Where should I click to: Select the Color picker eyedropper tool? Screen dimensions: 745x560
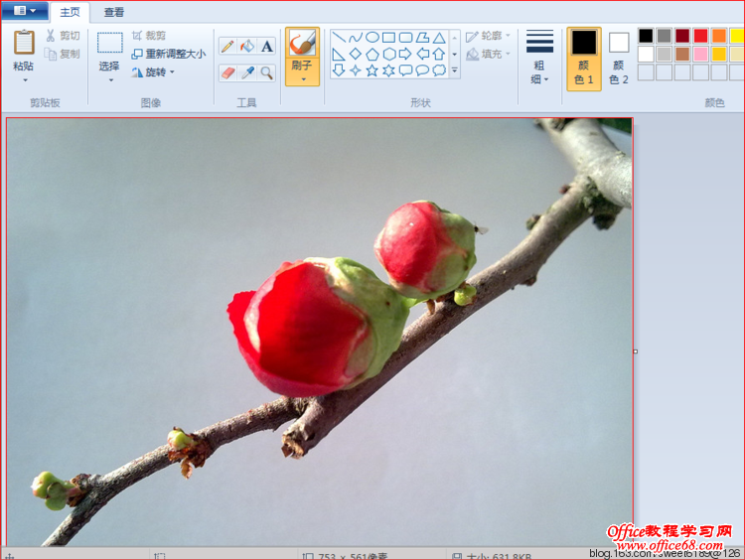point(247,72)
